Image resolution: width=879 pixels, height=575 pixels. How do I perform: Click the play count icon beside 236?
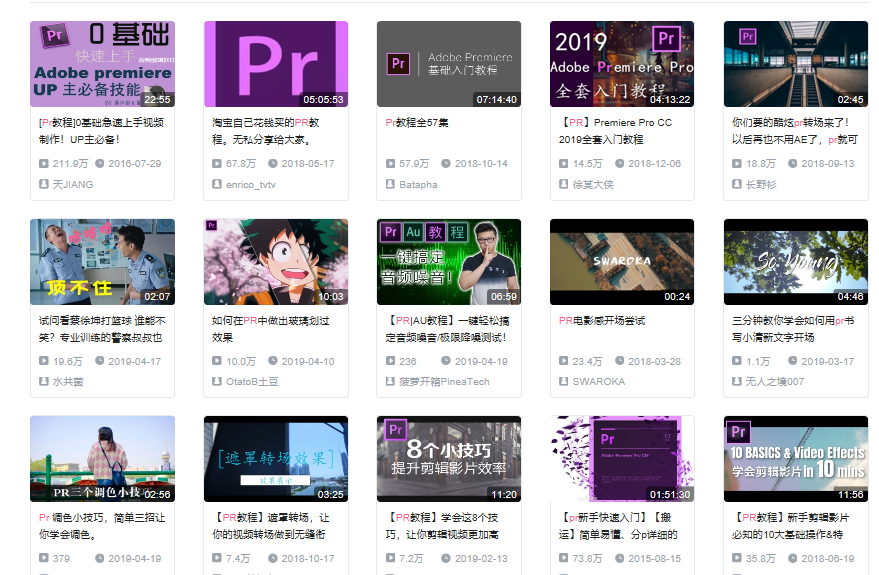390,361
